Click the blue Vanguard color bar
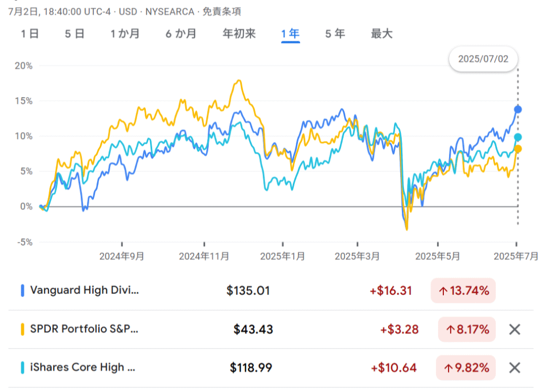 pos(22,291)
